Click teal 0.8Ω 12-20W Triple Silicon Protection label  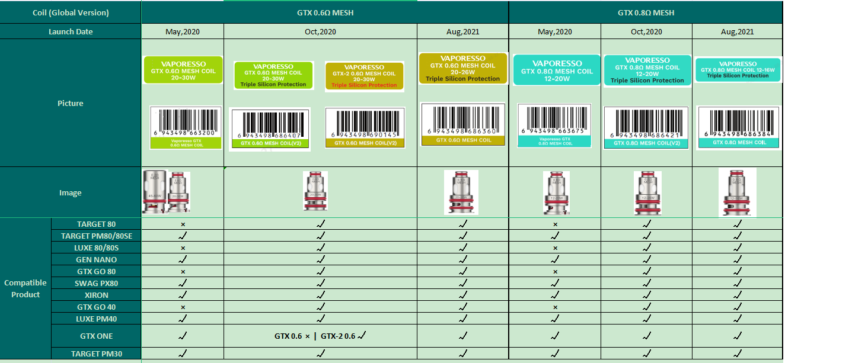pyautogui.click(x=647, y=70)
